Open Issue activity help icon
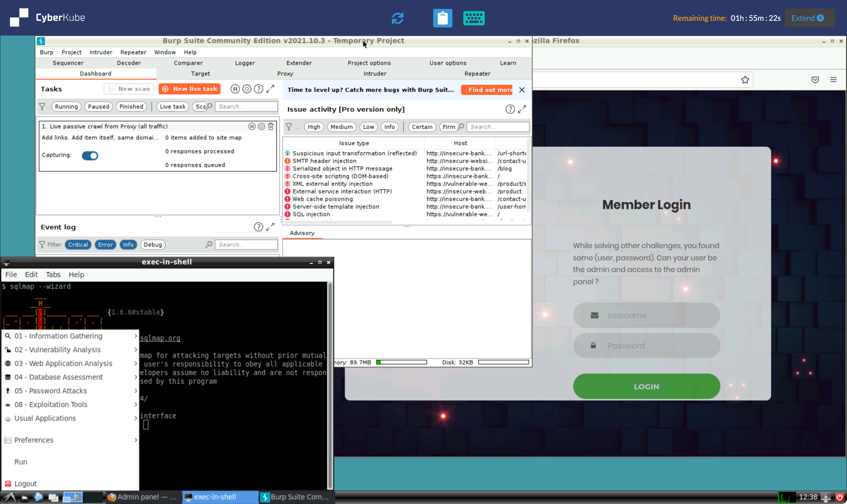 click(x=510, y=109)
